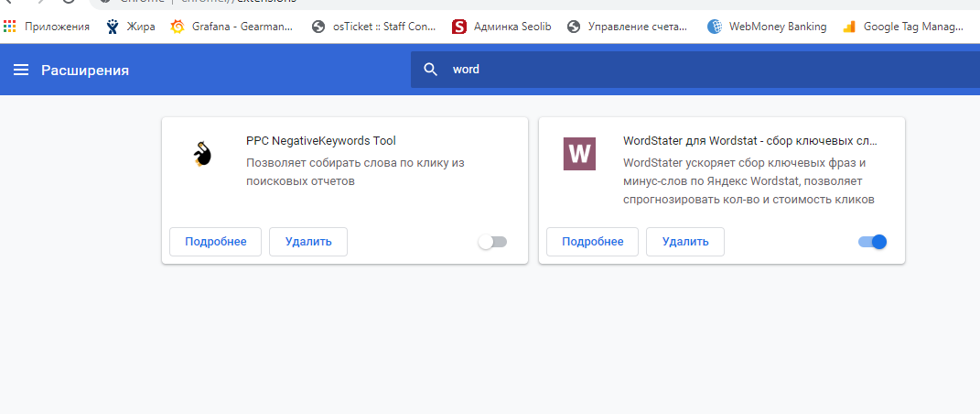Open the Жира bookmark
This screenshot has height=414, width=980.
click(131, 27)
